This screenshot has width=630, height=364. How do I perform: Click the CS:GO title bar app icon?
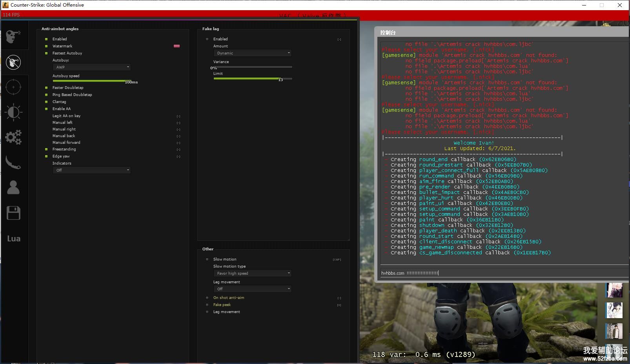point(5,5)
